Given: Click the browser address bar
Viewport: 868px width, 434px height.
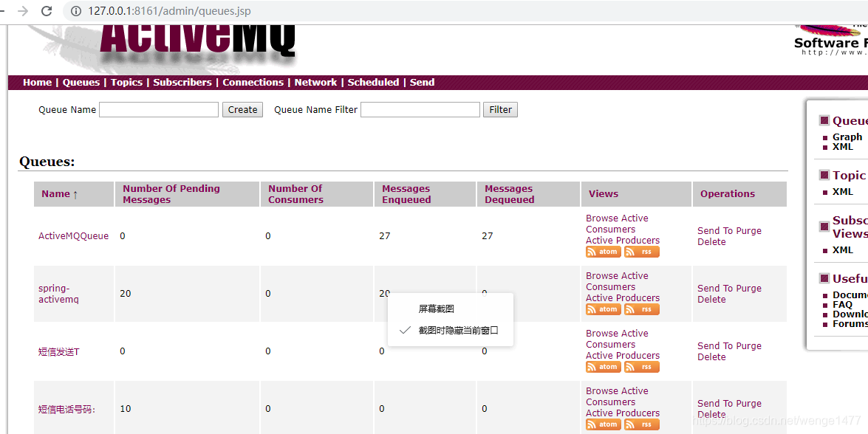Looking at the screenshot, I should click(222, 11).
